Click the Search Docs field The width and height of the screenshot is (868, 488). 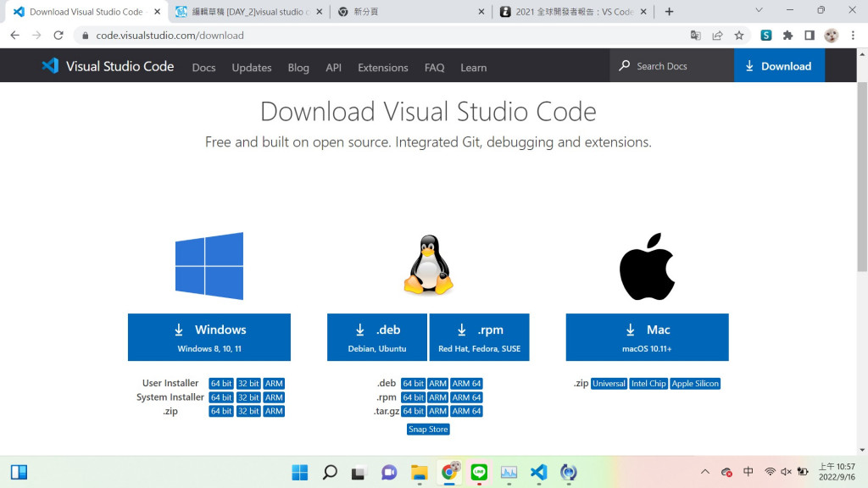pyautogui.click(x=671, y=66)
